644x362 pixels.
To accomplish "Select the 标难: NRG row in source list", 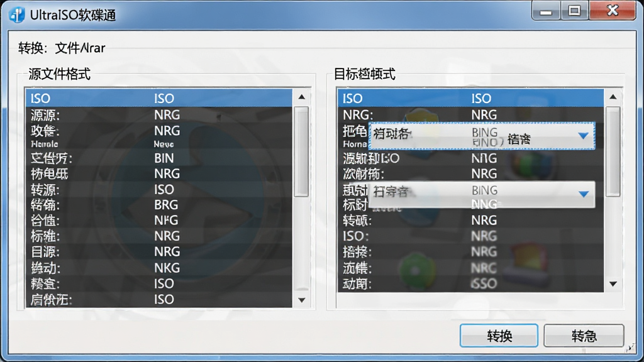I will (159, 236).
